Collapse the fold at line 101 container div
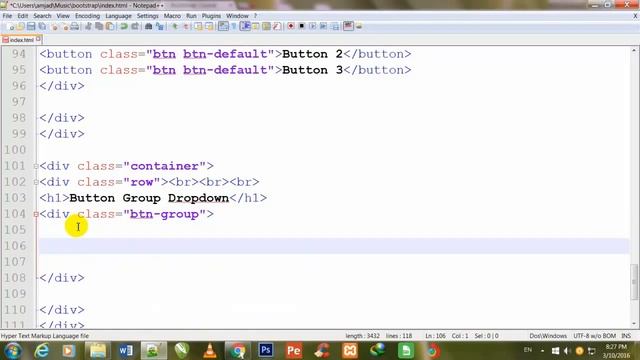The image size is (640, 360). (36, 166)
